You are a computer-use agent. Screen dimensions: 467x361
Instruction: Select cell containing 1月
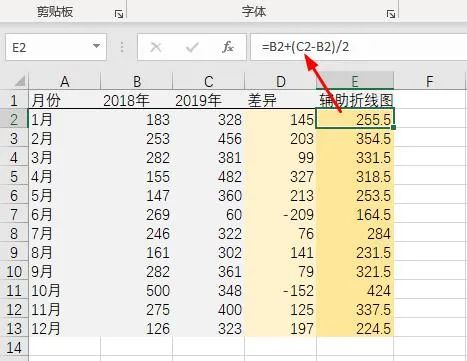(65, 119)
